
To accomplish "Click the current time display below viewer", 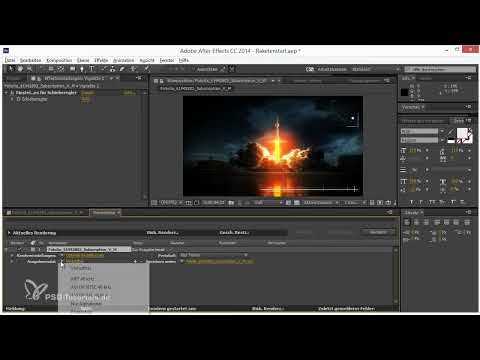I will pyautogui.click(x=214, y=203).
